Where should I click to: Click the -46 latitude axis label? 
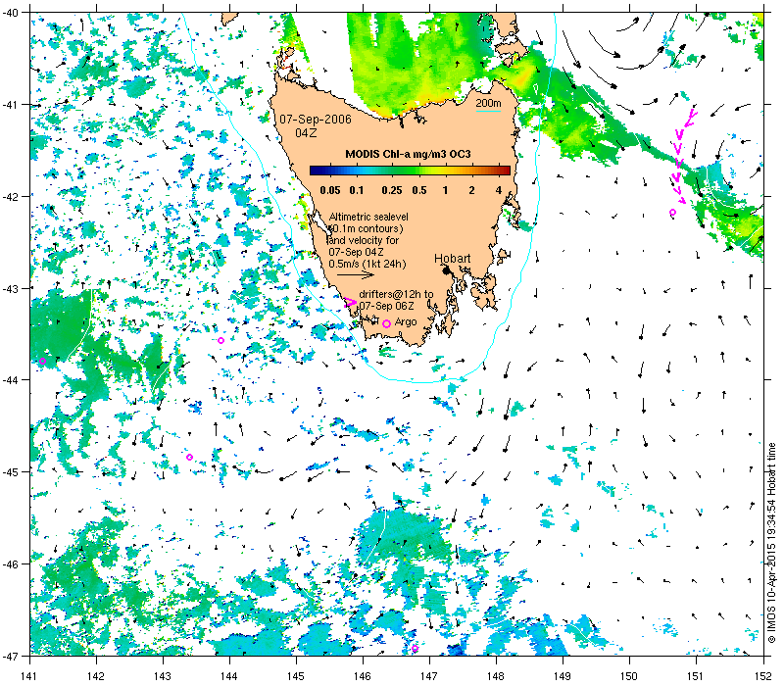tap(10, 564)
